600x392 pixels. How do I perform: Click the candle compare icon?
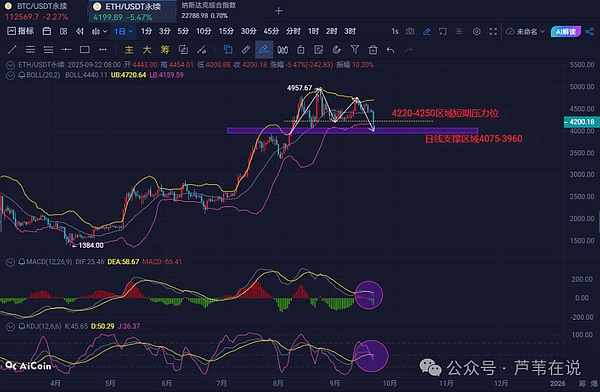pos(282,49)
